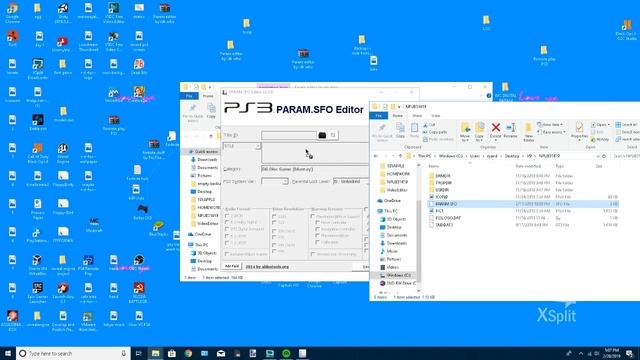Viewport: 640px width, 360px height.
Task: Click Task View button on taskbar
Action: [138, 353]
